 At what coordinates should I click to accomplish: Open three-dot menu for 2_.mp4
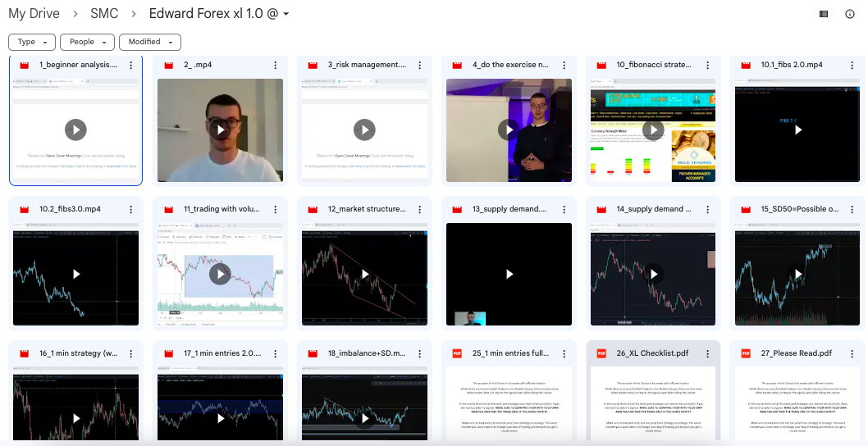pyautogui.click(x=274, y=65)
